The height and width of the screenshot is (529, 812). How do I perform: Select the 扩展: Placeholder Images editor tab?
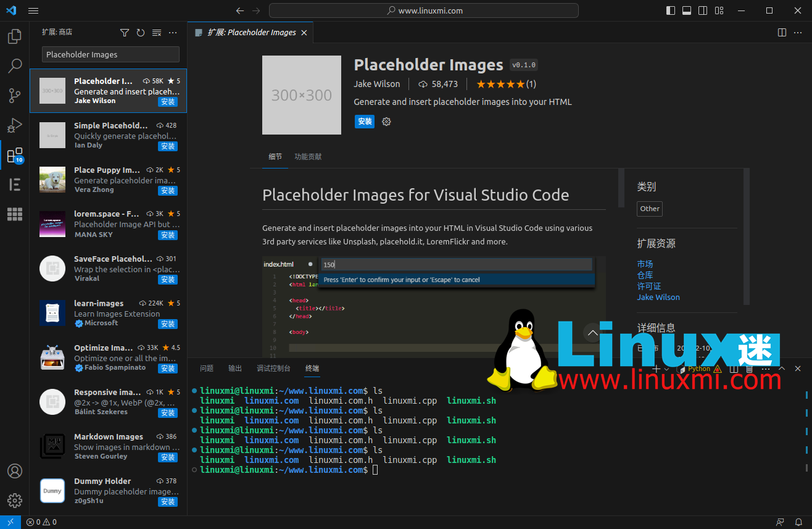(x=251, y=33)
